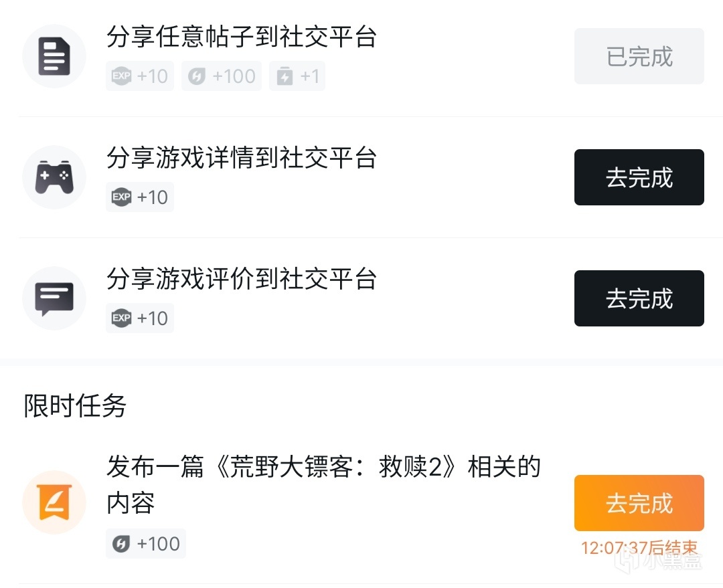Open the 分享游戏详情到社交平台 task title
This screenshot has width=723, height=588.
point(242,158)
